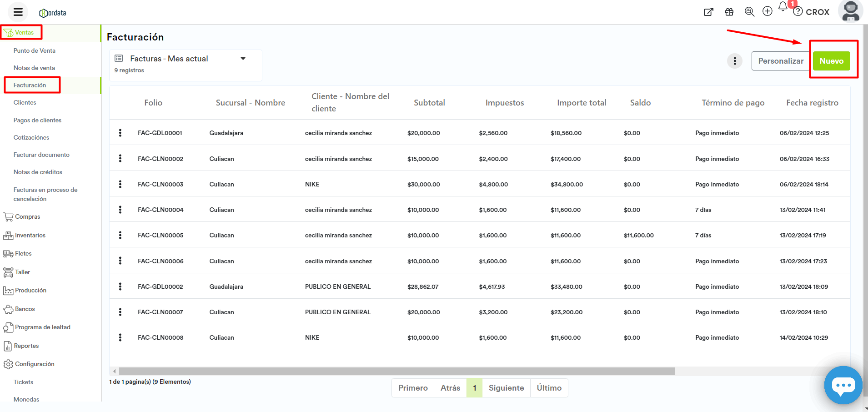The image size is (868, 412).
Task: Open the three-dot options beside Personalizar
Action: tap(735, 61)
